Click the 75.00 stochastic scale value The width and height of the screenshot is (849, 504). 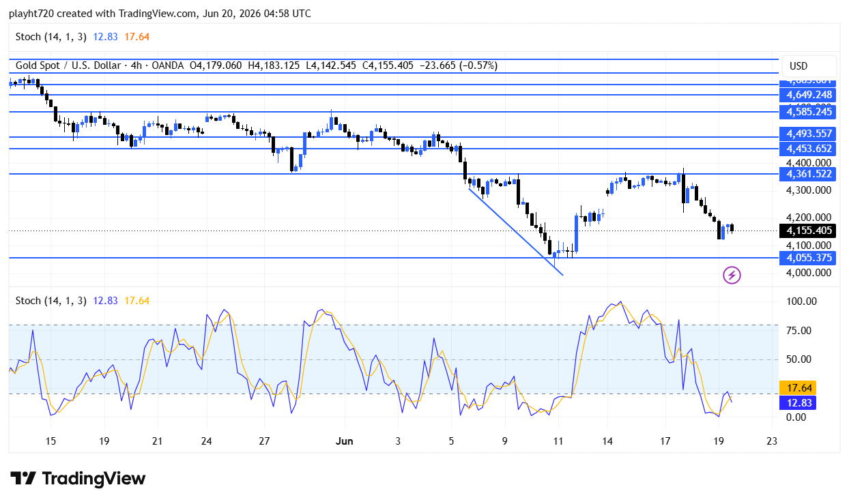click(799, 331)
